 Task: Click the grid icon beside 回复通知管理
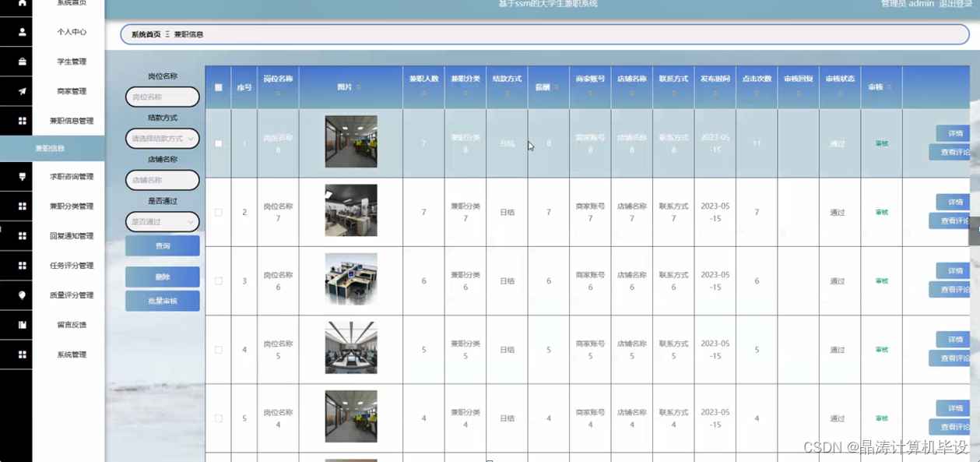tap(22, 236)
